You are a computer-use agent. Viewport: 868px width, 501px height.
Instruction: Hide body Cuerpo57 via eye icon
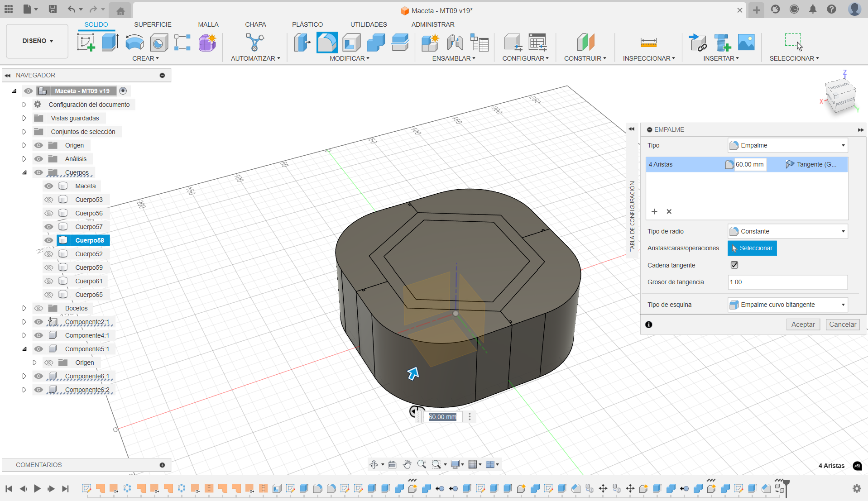point(48,227)
